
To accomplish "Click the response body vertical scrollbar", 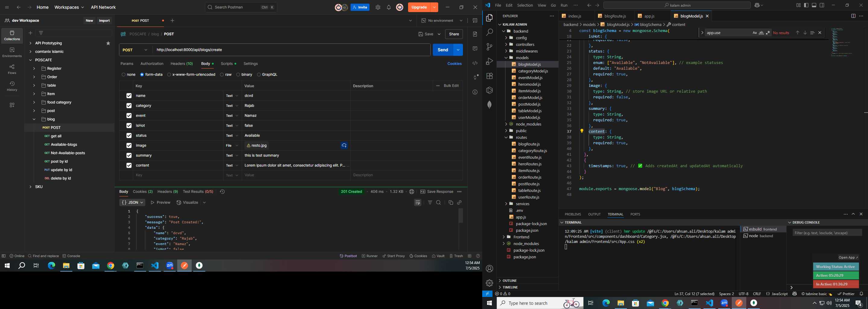I will [x=461, y=216].
